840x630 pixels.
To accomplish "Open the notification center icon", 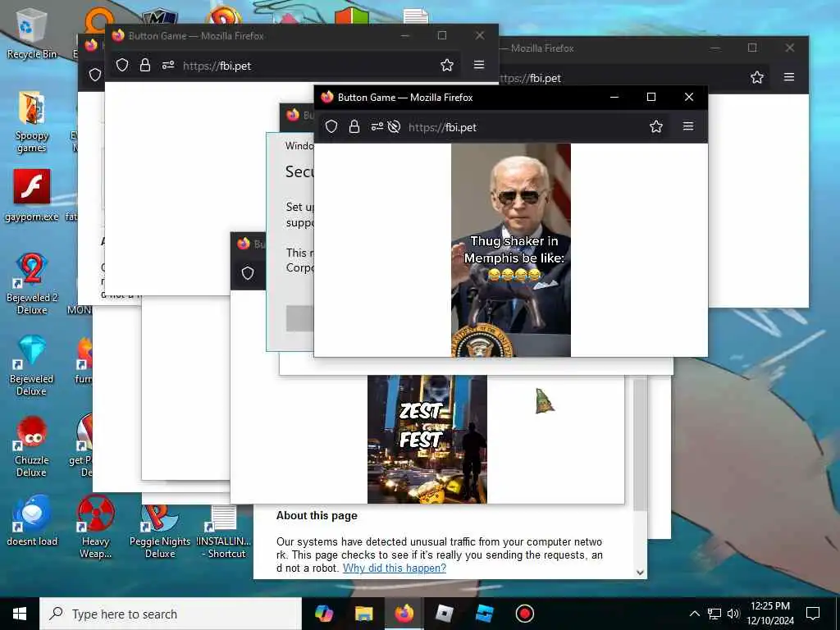I will pos(813,614).
